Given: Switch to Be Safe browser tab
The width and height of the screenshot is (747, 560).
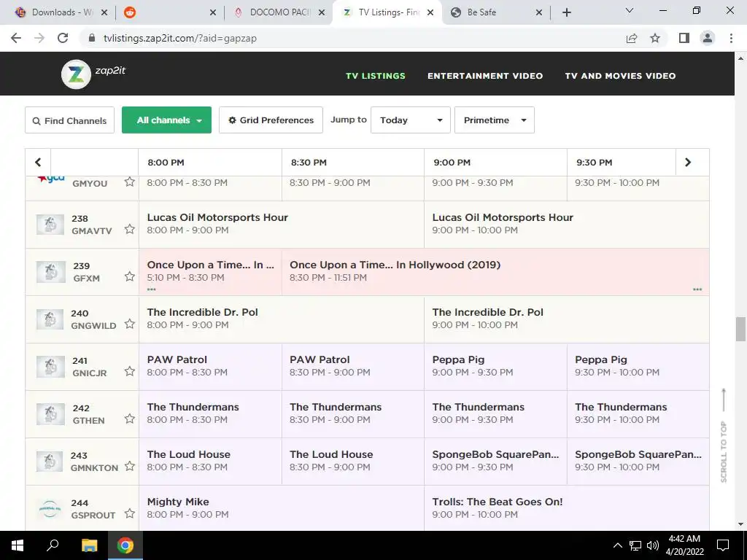Looking at the screenshot, I should [x=495, y=12].
